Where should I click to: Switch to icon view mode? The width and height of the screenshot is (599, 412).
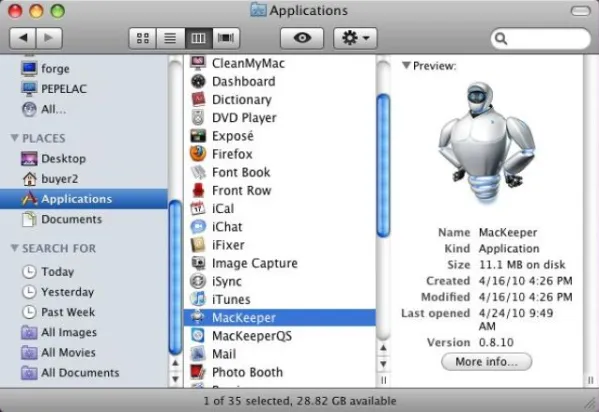142,38
